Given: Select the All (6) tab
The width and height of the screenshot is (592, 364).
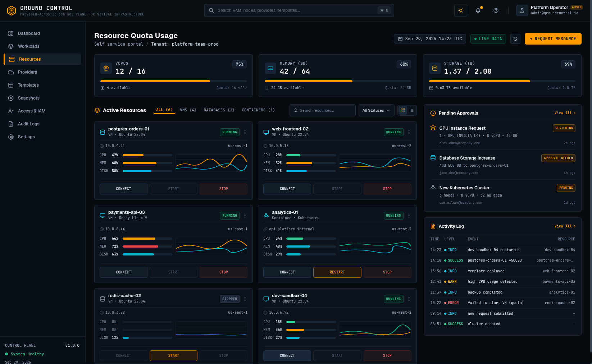Looking at the screenshot, I should tap(164, 110).
